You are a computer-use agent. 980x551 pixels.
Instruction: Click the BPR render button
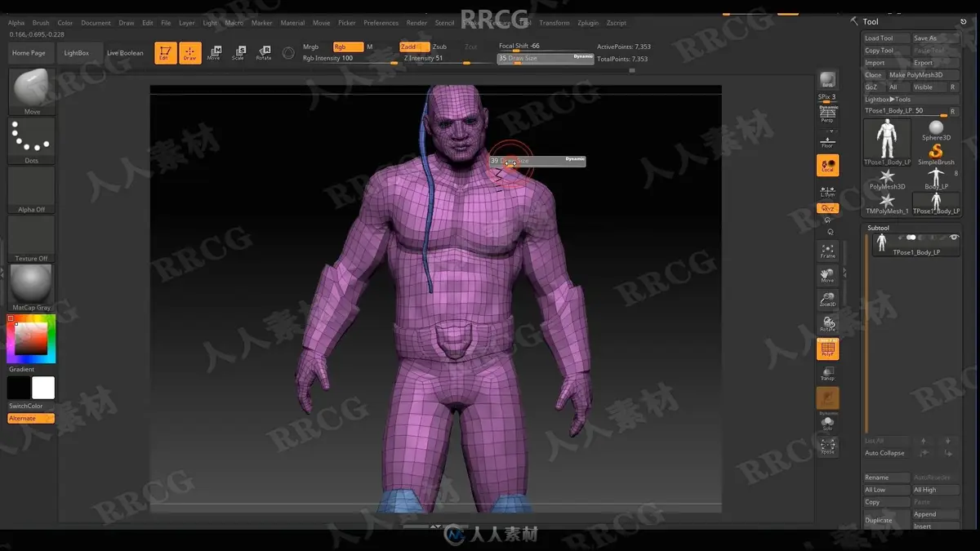click(x=827, y=80)
